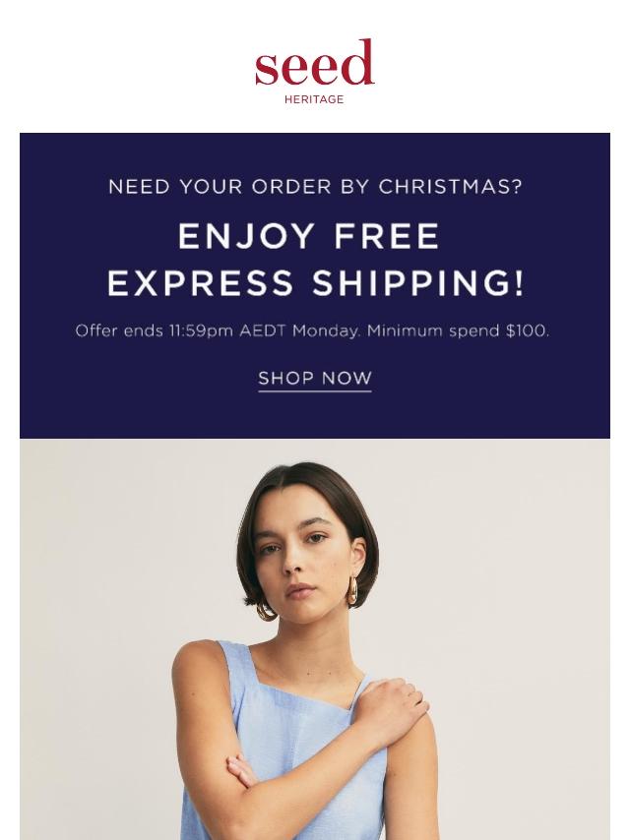Image resolution: width=630 pixels, height=840 pixels.
Task: Click the word 'EXPRESS' in the banner
Action: pyautogui.click(x=200, y=283)
